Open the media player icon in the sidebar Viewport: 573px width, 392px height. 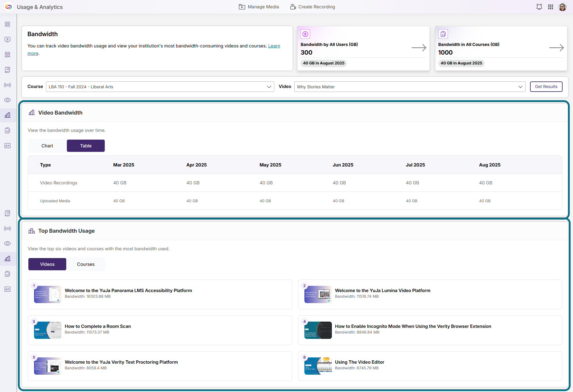(7, 39)
